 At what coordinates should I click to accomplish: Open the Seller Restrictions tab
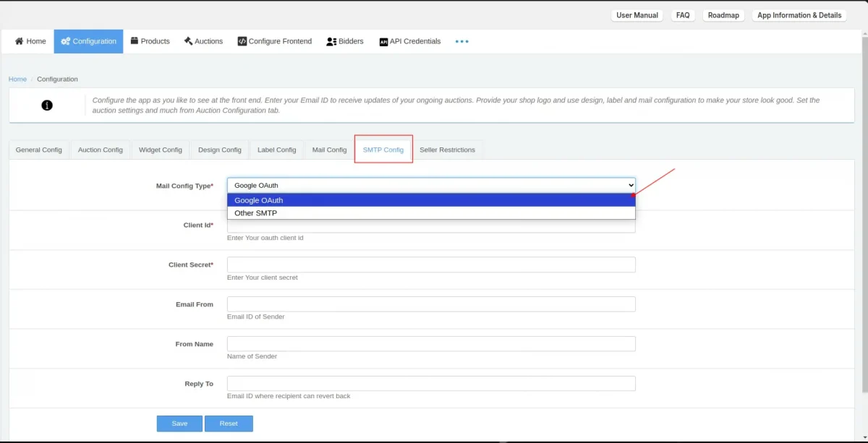448,150
